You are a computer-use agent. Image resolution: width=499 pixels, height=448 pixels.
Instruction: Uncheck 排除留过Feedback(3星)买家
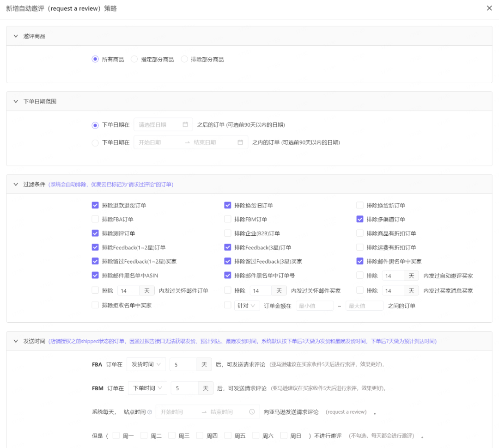pos(227,261)
